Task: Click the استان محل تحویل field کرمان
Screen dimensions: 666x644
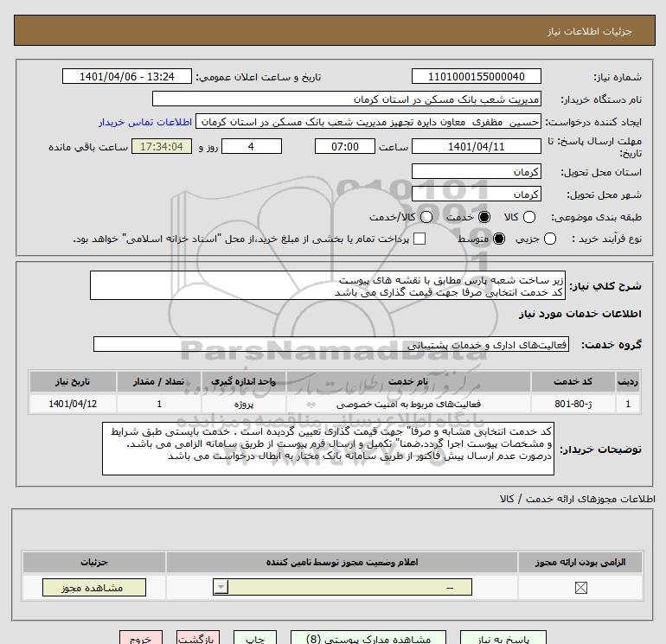Action: pyautogui.click(x=476, y=171)
